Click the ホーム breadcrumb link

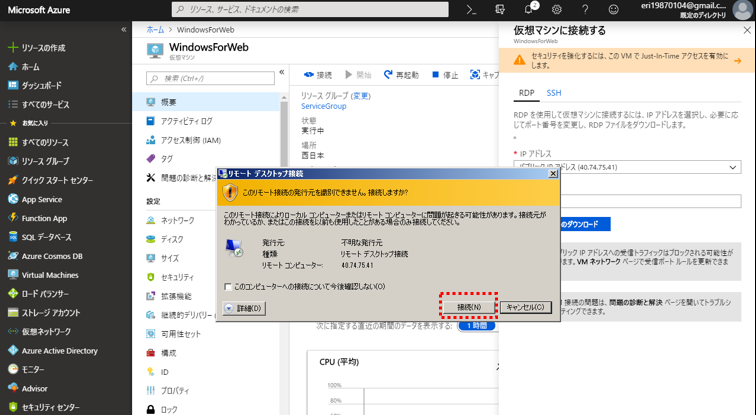click(x=155, y=29)
